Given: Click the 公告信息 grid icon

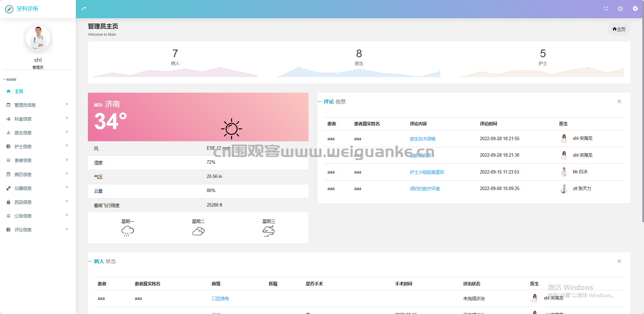Looking at the screenshot, I should (8, 216).
